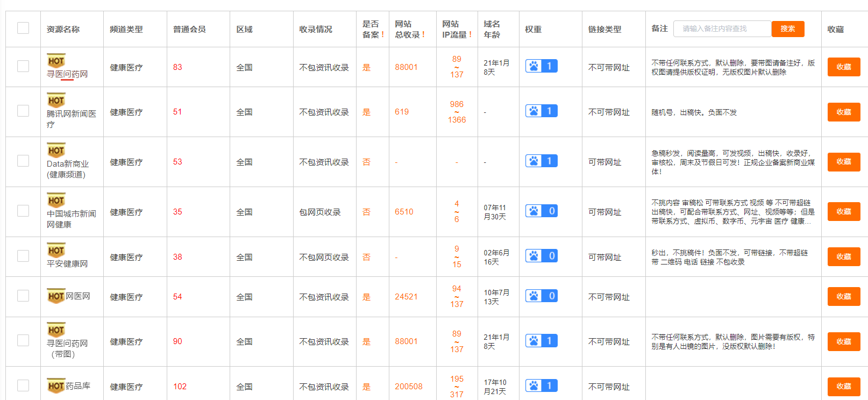The image size is (868, 400).
Task: Click total indexed value 200508
Action: point(409,387)
